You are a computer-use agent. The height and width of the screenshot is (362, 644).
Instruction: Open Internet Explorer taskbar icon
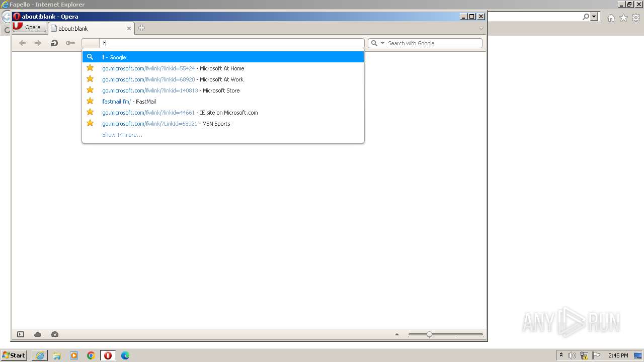[x=40, y=355]
